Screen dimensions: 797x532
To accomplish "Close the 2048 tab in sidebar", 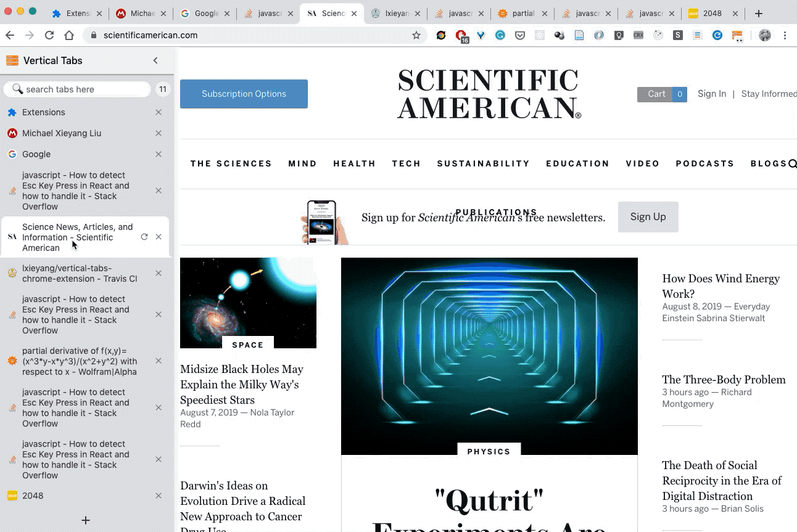I will pyautogui.click(x=159, y=496).
